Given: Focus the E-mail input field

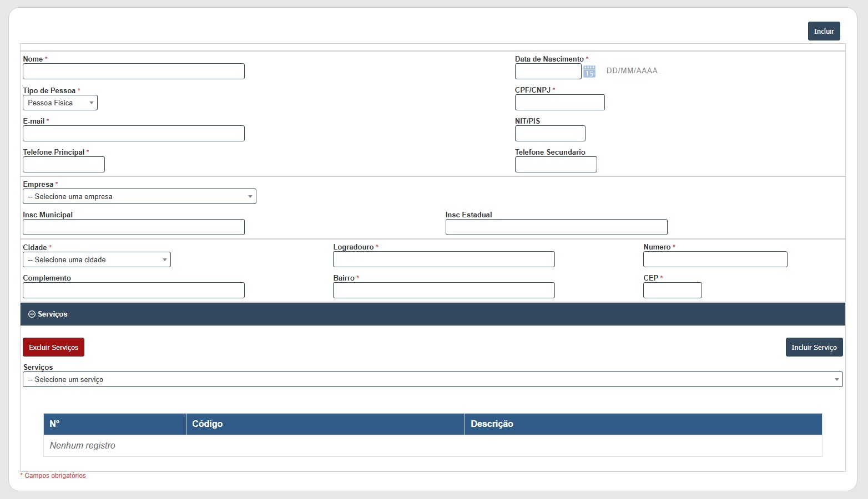Looking at the screenshot, I should tap(134, 133).
